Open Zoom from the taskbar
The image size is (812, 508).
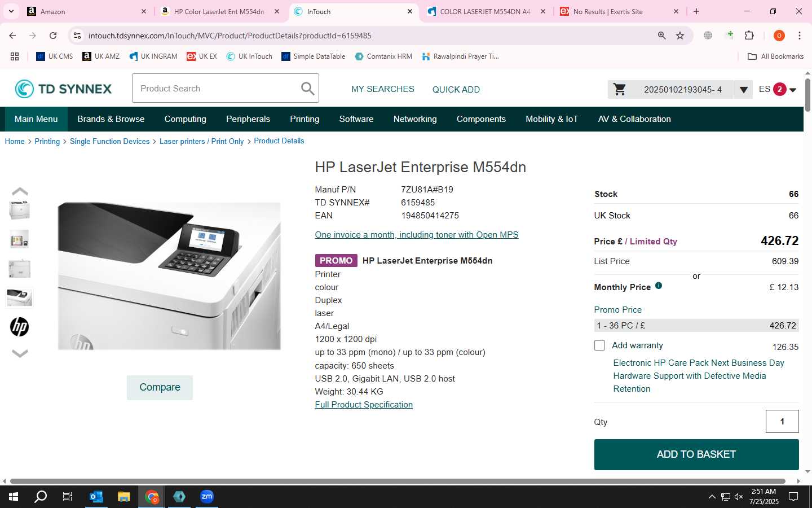coord(207,497)
